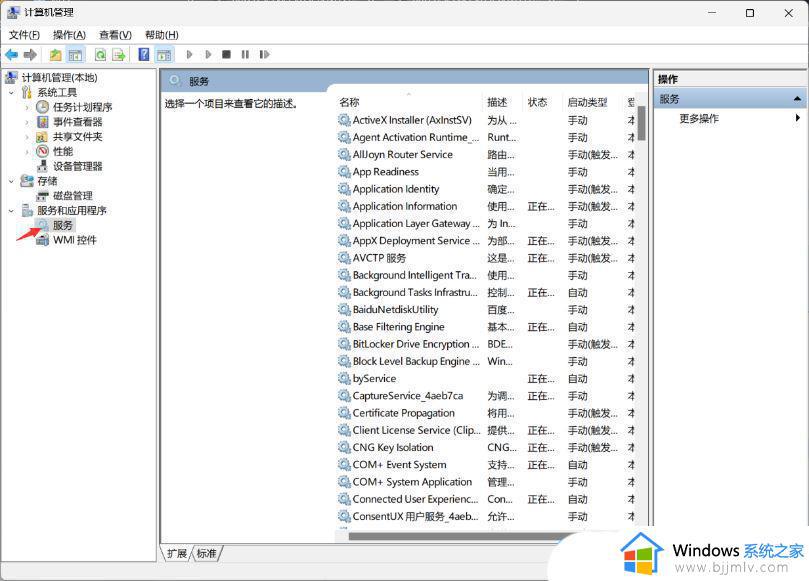Select 共享文件夹 in the tree

[x=77, y=137]
